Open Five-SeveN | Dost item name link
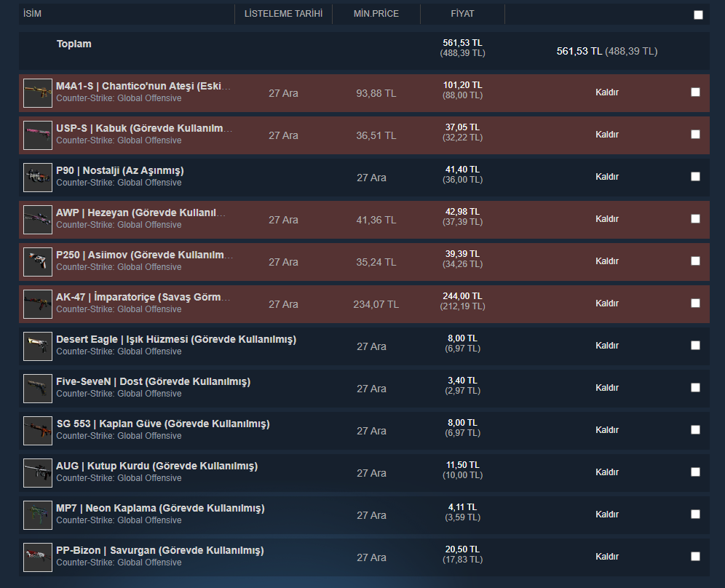The width and height of the screenshot is (725, 588). tap(153, 381)
